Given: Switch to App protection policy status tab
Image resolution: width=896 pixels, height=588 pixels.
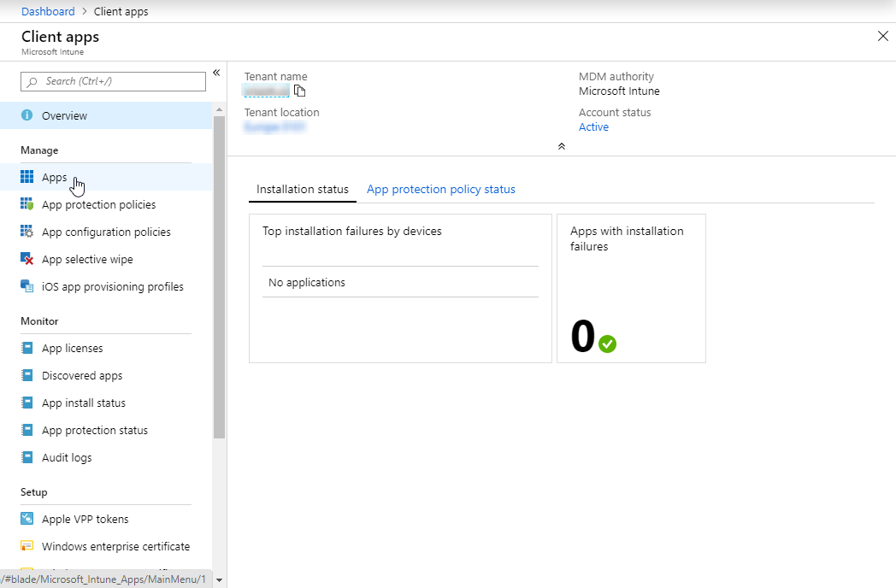Looking at the screenshot, I should pyautogui.click(x=440, y=189).
